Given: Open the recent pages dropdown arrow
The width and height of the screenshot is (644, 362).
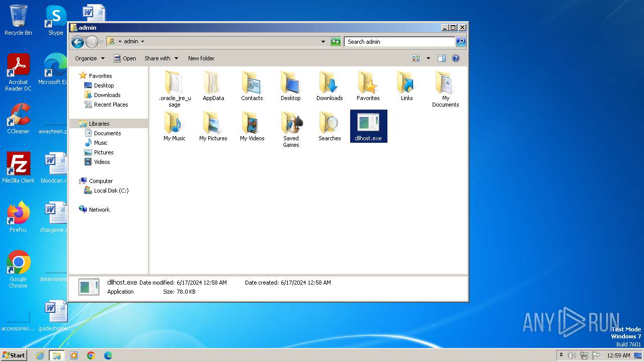Looking at the screenshot, I should click(x=101, y=42).
